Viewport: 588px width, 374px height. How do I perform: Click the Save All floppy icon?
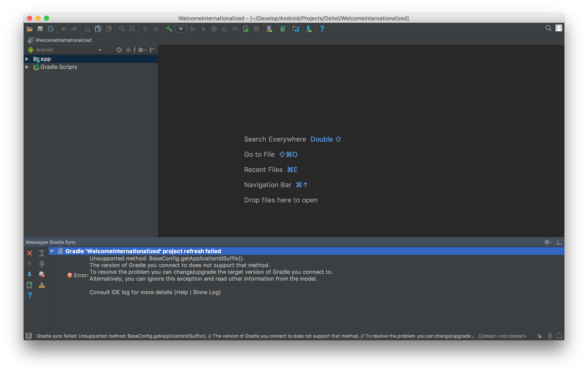(40, 29)
